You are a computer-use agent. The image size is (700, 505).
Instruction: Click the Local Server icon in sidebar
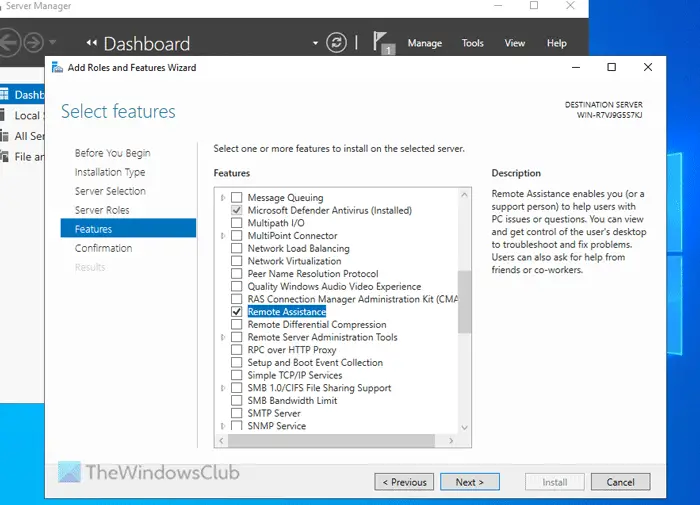click(2, 115)
